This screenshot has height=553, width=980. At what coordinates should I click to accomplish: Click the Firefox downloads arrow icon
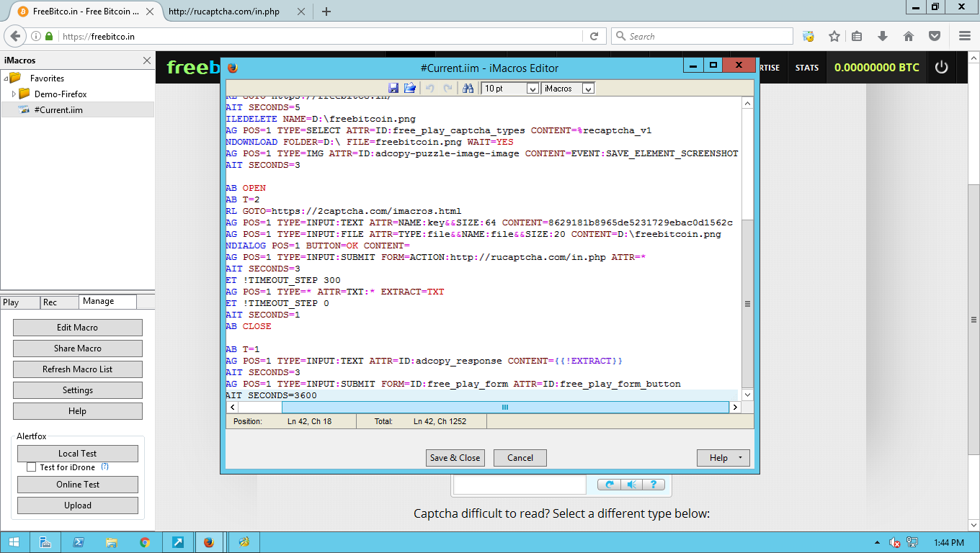[882, 36]
